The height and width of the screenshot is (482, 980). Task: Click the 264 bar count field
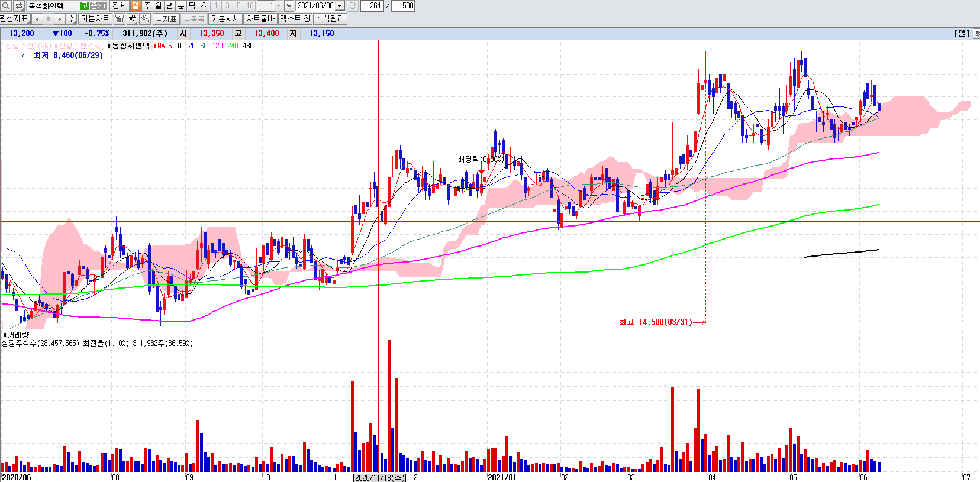pos(372,6)
